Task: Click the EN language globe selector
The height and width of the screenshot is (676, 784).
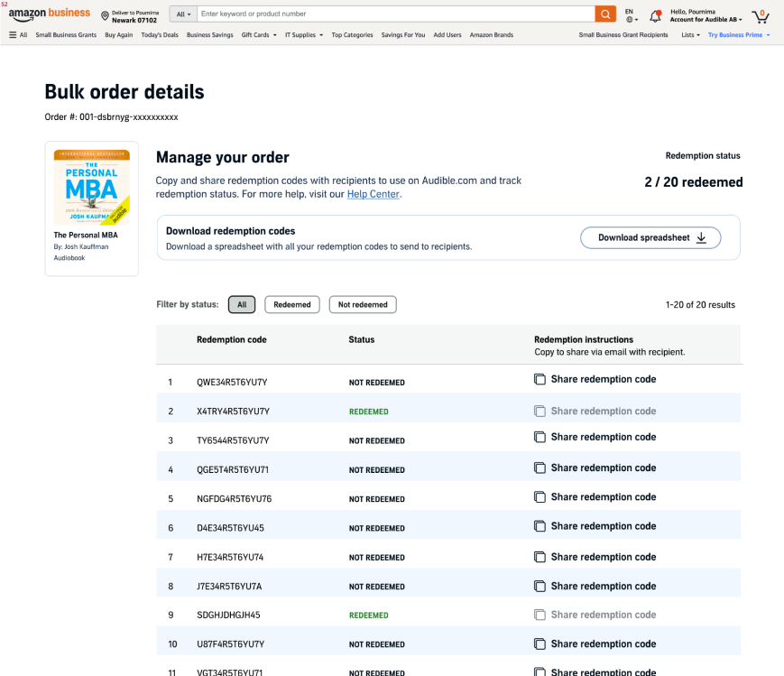Action: coord(631,15)
